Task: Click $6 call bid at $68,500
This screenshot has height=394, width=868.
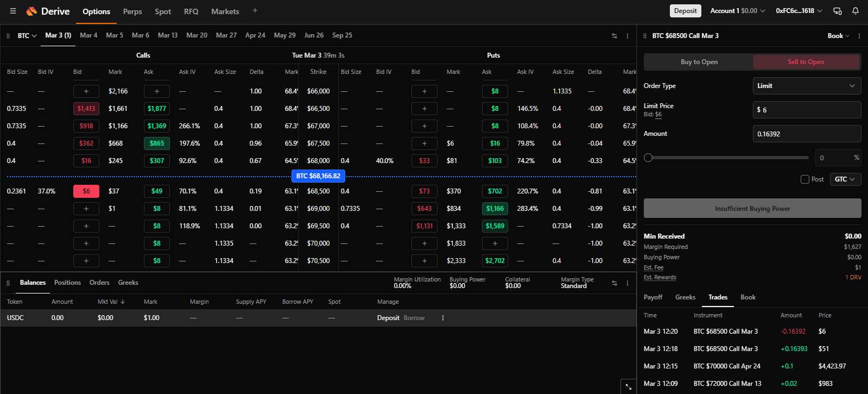Action: click(86, 191)
